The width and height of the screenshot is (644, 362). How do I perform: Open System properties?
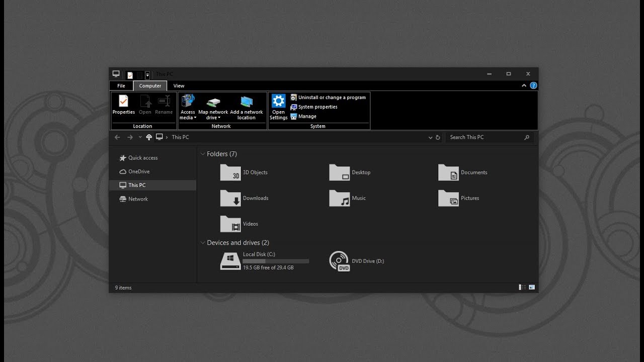tap(314, 107)
